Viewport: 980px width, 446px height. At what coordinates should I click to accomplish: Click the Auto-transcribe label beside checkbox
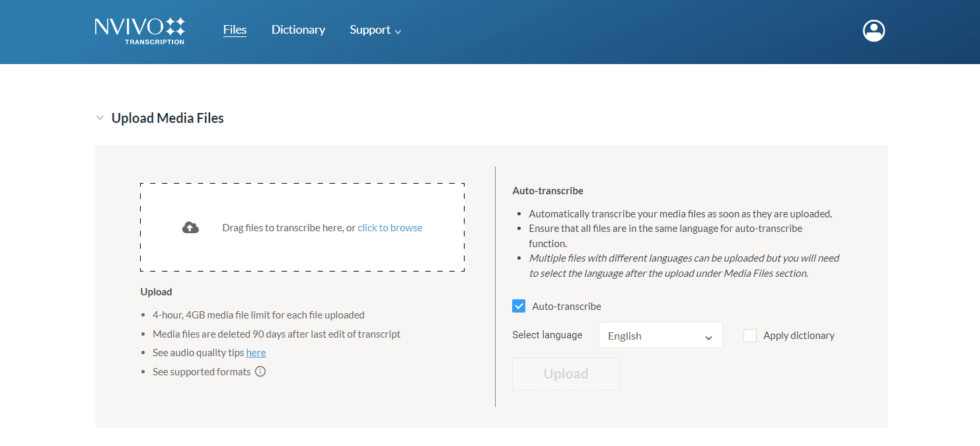pos(566,307)
